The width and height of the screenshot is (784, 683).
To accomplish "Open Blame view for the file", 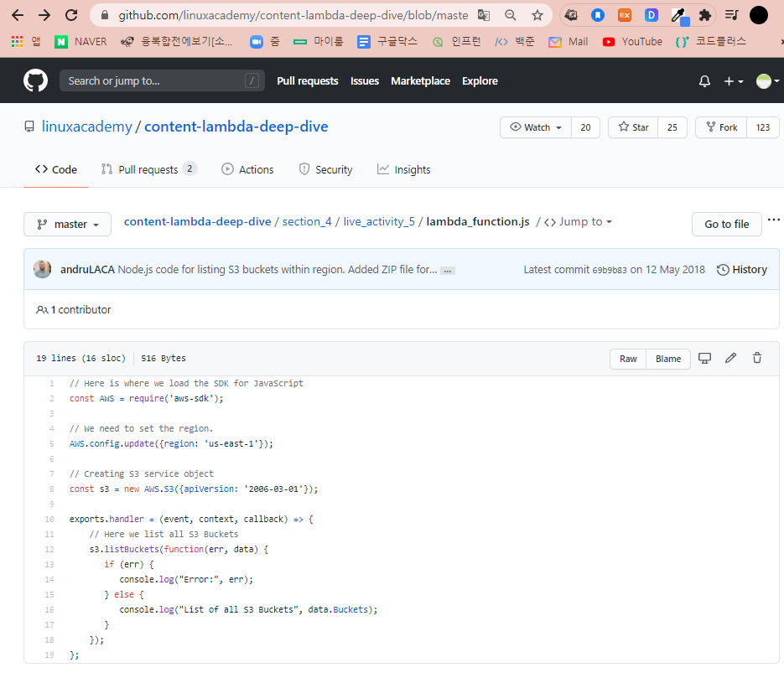I will click(668, 359).
